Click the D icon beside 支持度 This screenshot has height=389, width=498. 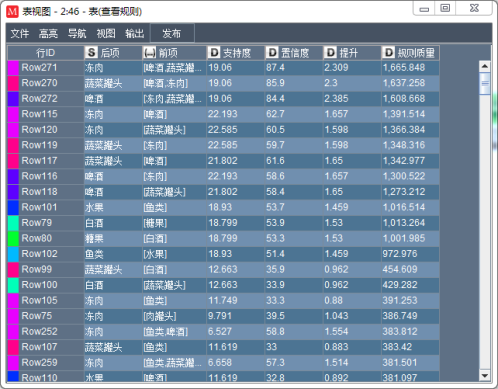(x=214, y=53)
